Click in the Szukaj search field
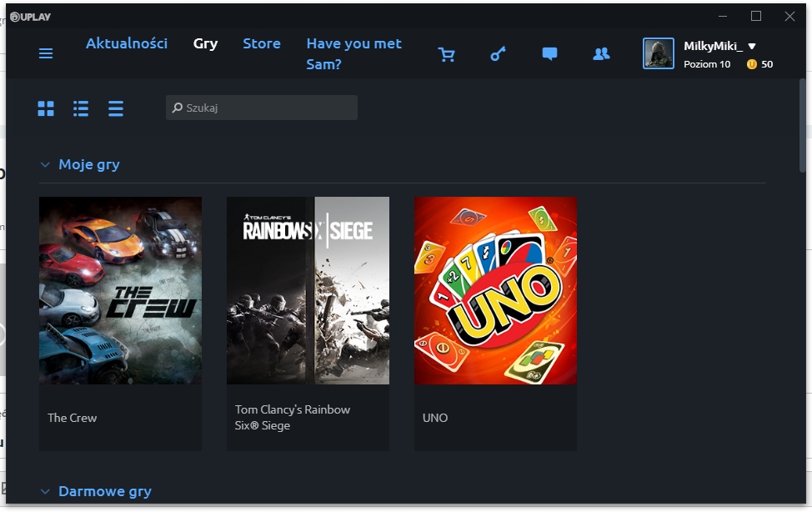 point(262,108)
